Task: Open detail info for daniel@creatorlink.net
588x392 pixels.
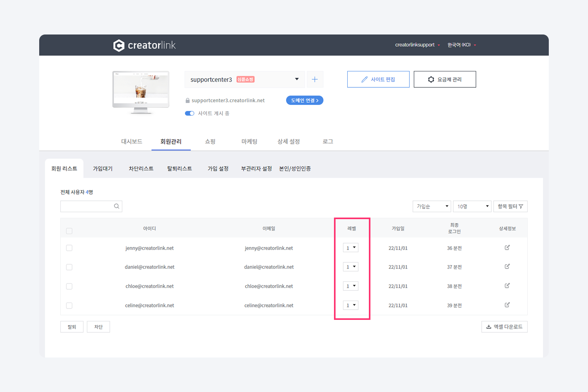Action: [507, 267]
